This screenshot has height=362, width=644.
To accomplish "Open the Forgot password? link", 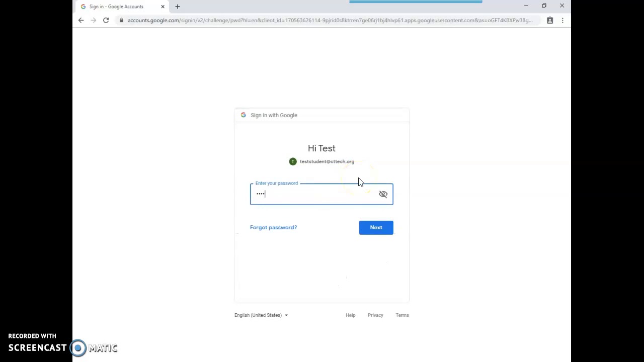I will coord(273,227).
